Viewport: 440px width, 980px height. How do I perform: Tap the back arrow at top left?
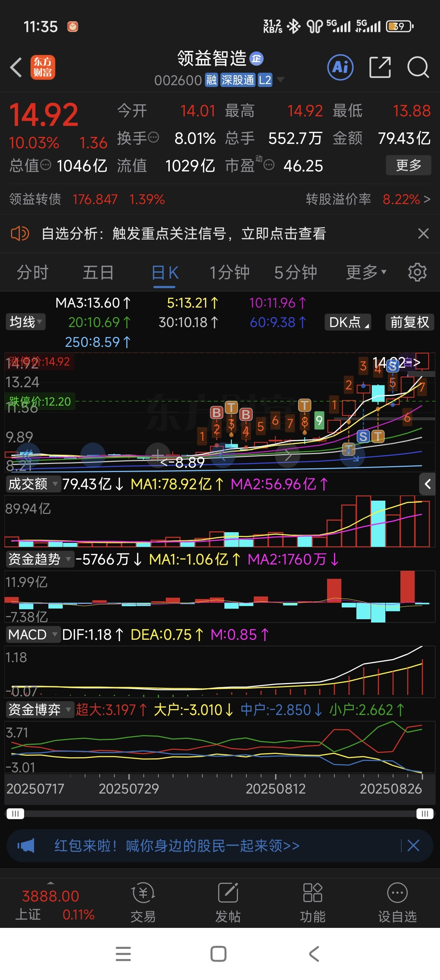(x=16, y=67)
